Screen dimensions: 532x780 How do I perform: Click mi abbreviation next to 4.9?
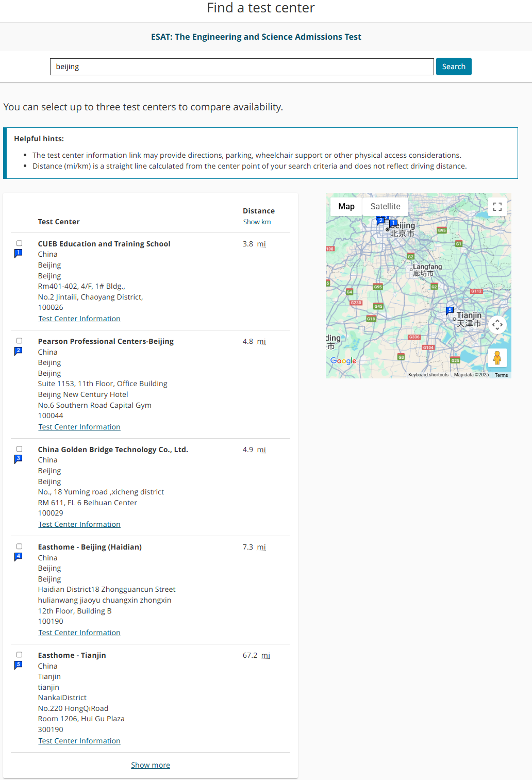261,450
